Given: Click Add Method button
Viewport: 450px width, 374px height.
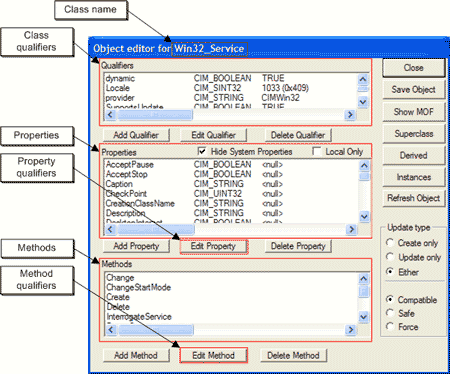Looking at the screenshot, I should tap(136, 355).
